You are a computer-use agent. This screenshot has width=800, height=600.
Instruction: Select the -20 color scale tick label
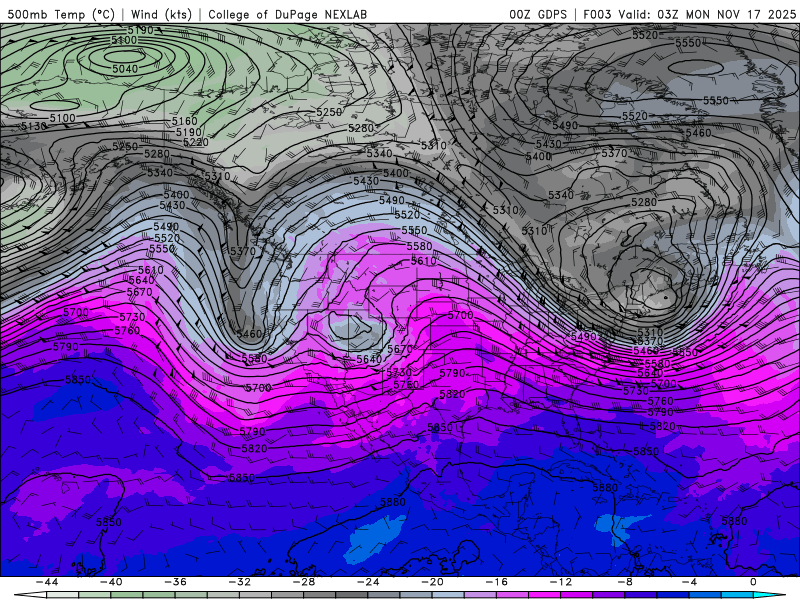point(432,582)
